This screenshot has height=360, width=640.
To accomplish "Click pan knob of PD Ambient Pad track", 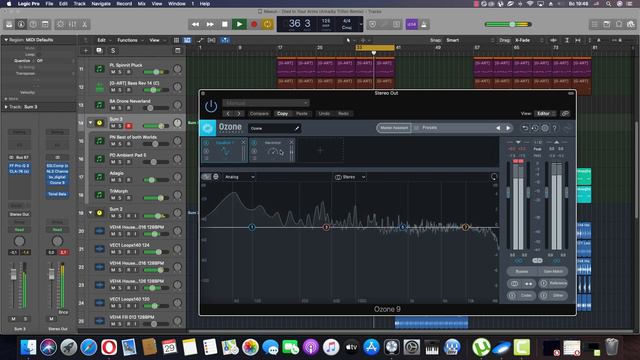I will pyautogui.click(x=177, y=159).
